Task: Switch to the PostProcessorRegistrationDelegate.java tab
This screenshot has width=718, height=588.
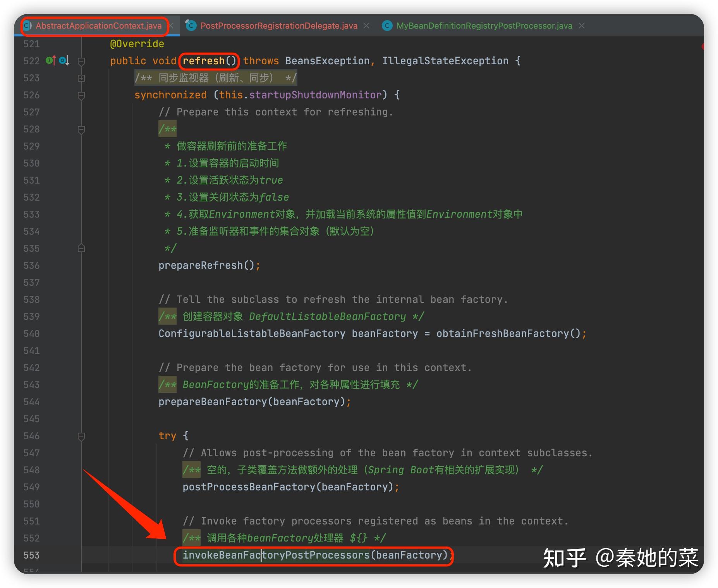Action: (x=279, y=26)
